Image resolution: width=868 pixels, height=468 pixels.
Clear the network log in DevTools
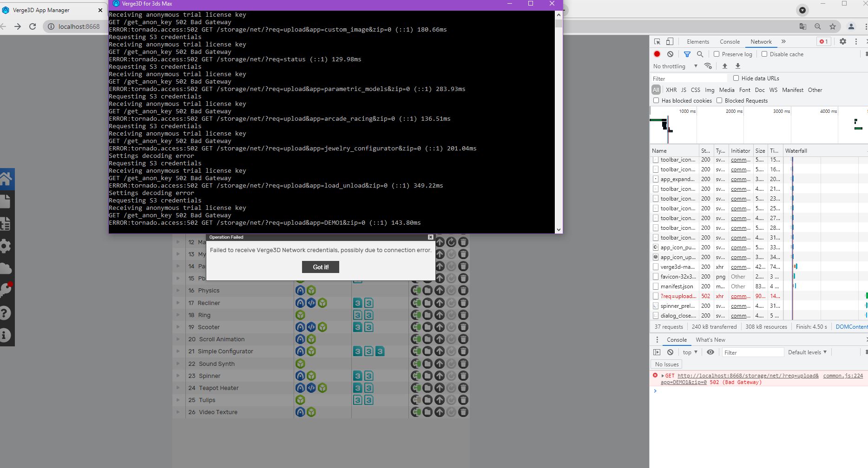click(x=670, y=54)
